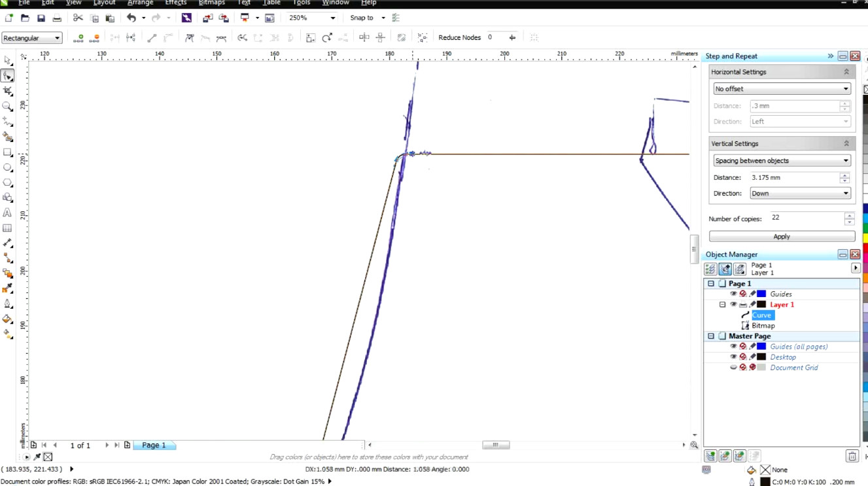Select the Zoom tool in the toolbox
The height and width of the screenshot is (486, 868).
tap(8, 107)
